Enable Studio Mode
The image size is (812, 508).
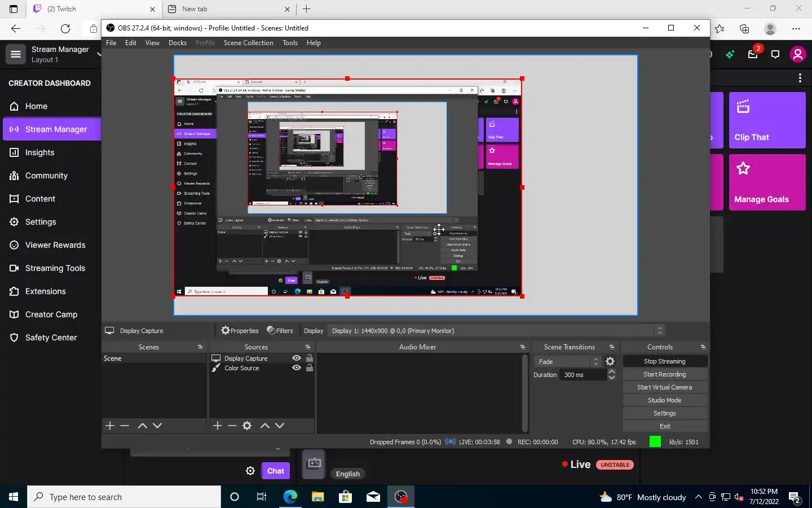pyautogui.click(x=665, y=400)
